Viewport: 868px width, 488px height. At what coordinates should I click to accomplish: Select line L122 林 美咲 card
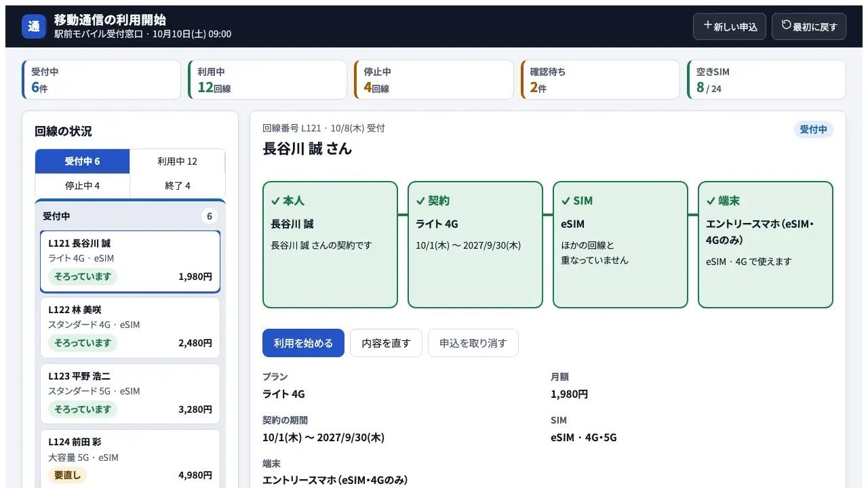130,328
